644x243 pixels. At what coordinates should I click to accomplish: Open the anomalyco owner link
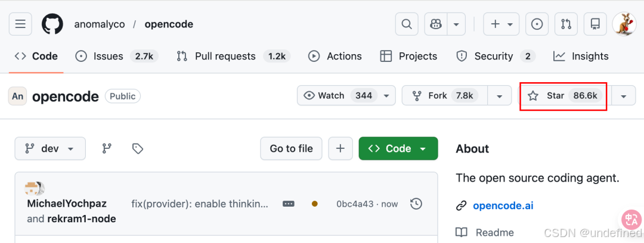[x=100, y=24]
